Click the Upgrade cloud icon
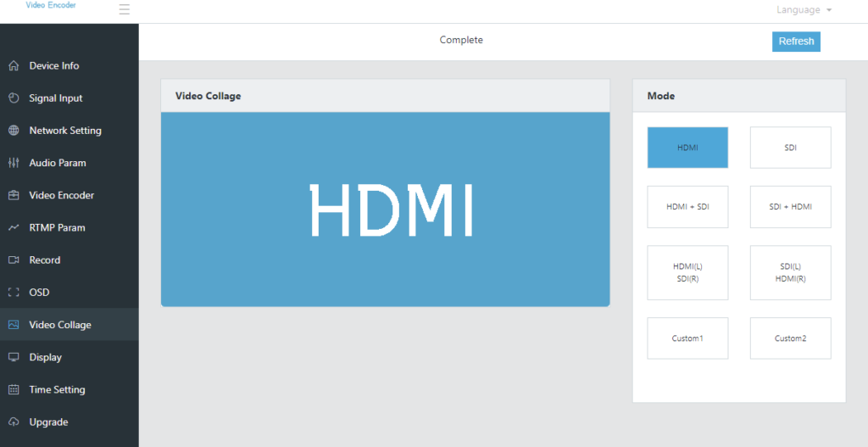This screenshot has height=447, width=868. (14, 422)
